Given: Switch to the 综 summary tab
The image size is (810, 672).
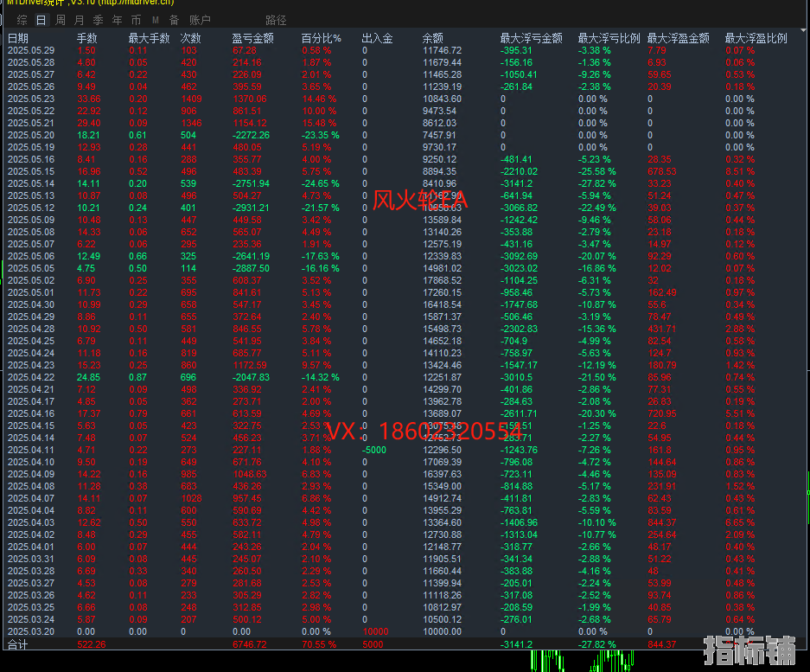Looking at the screenshot, I should (22, 20).
